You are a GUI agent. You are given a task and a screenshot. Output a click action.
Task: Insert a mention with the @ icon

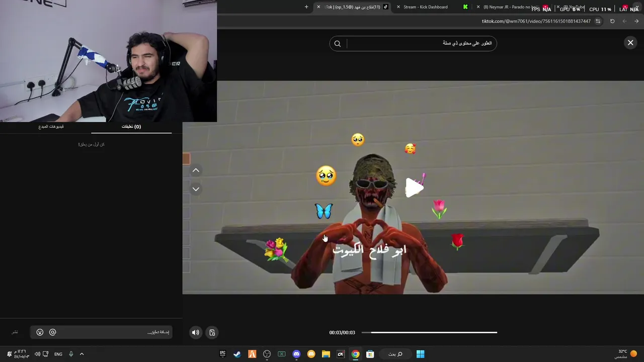click(x=52, y=332)
